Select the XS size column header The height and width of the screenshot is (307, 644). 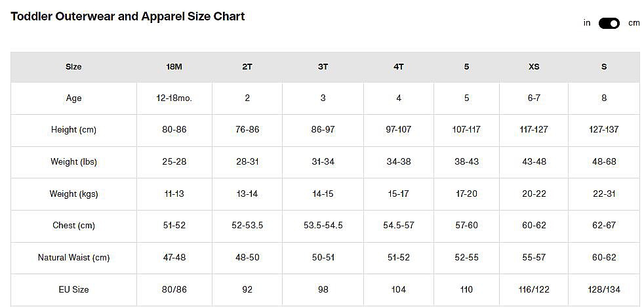pos(534,67)
